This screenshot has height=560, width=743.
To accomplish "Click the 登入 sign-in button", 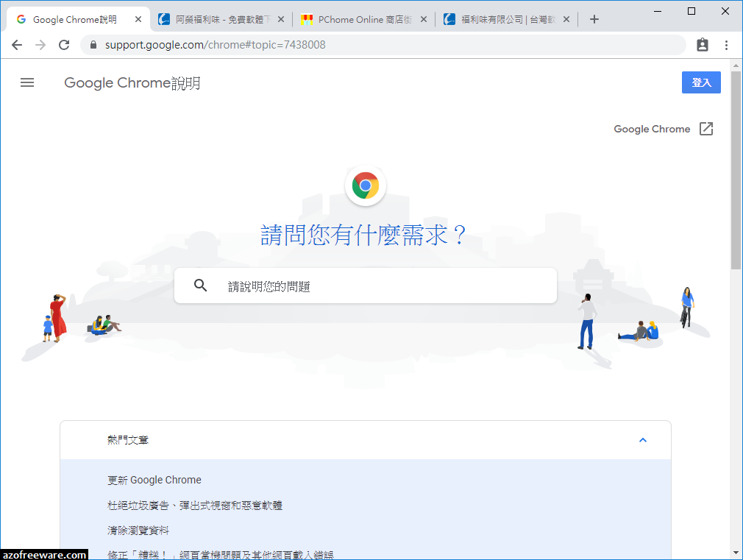I will tap(701, 82).
